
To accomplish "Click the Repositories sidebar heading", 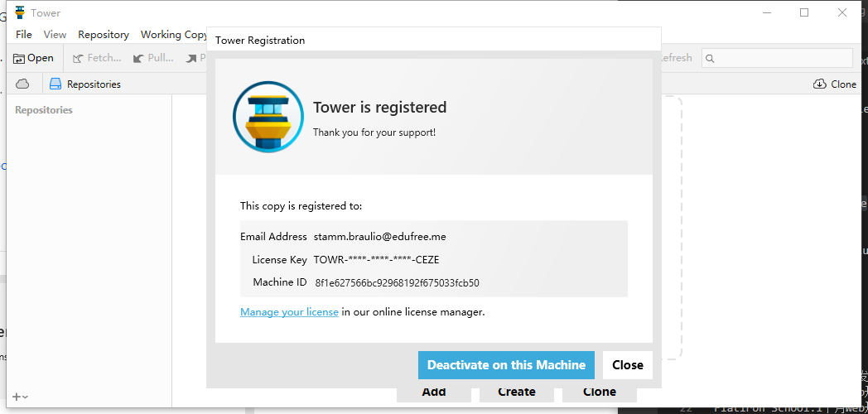I will pyautogui.click(x=44, y=110).
